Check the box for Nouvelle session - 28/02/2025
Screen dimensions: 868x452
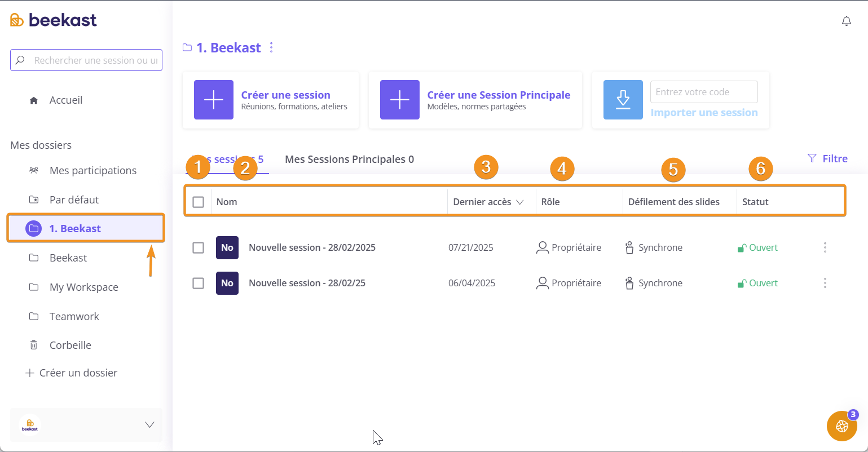pyautogui.click(x=198, y=247)
